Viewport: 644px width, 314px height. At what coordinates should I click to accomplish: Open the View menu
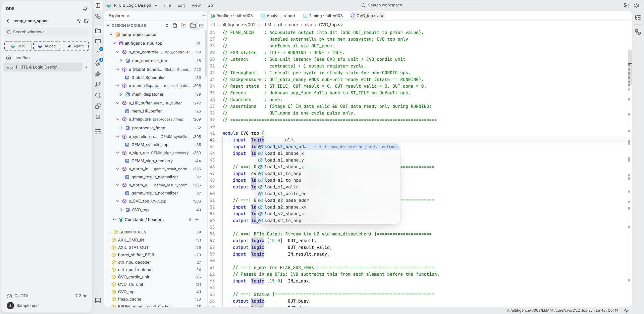point(196,5)
